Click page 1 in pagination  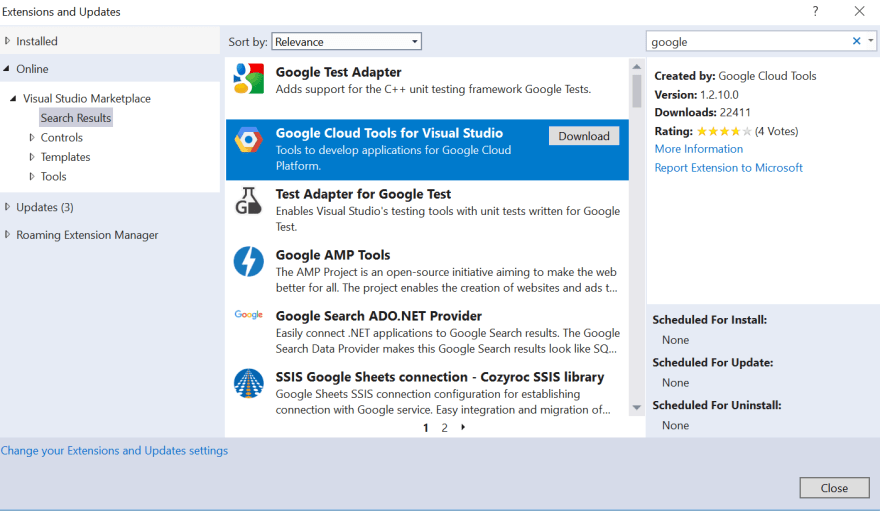coord(426,427)
